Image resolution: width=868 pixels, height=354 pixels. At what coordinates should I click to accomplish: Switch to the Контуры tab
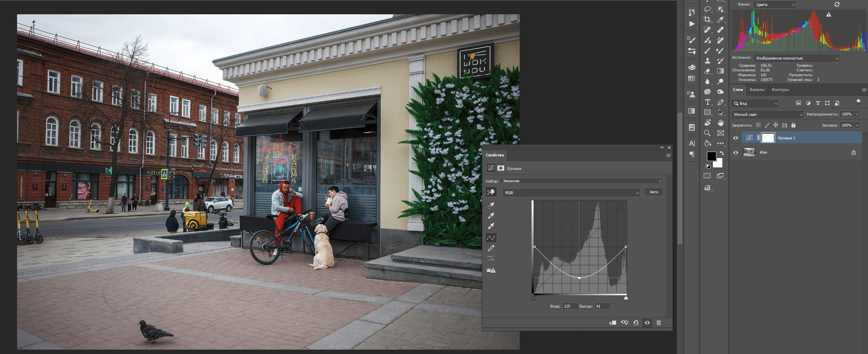pyautogui.click(x=780, y=90)
